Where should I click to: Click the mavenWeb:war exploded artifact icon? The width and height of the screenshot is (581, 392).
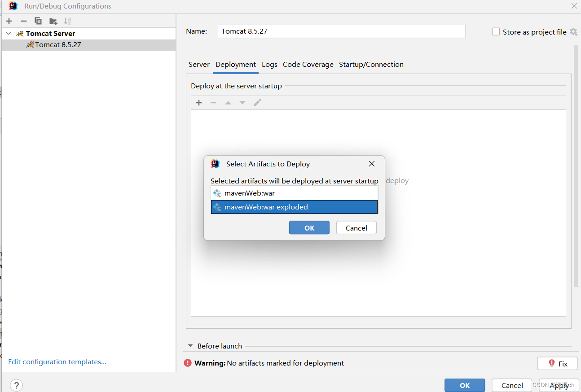pyautogui.click(x=217, y=207)
